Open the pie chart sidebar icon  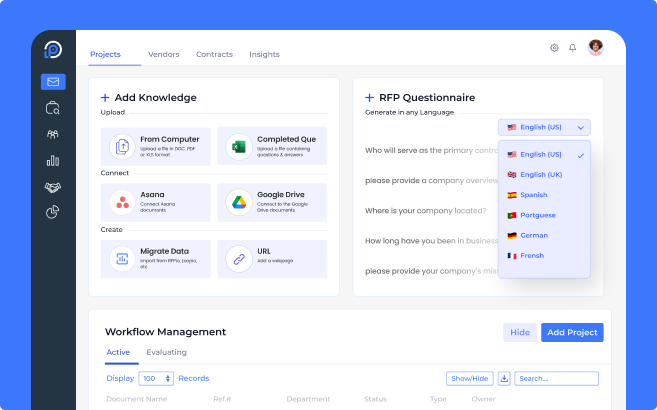click(53, 212)
